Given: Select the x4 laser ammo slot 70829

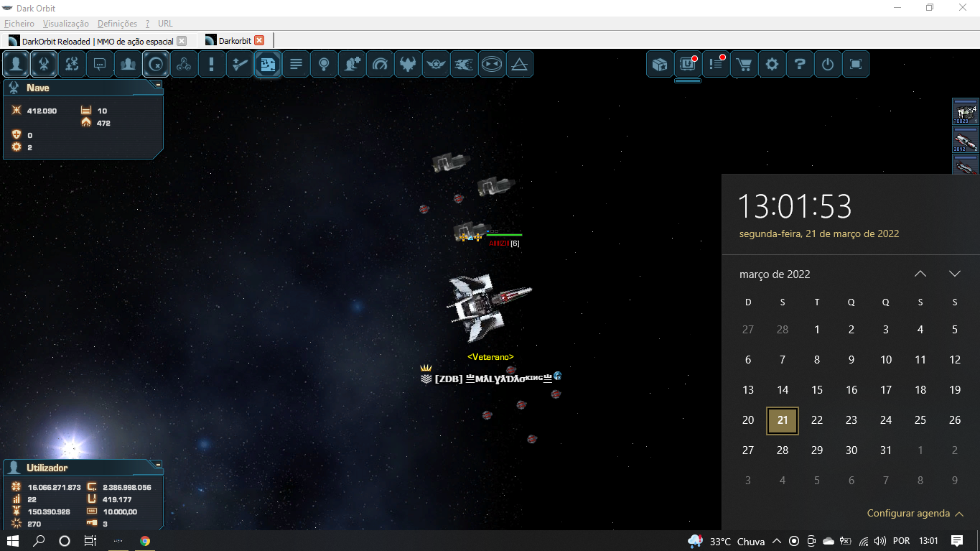Looking at the screenshot, I should tap(966, 113).
